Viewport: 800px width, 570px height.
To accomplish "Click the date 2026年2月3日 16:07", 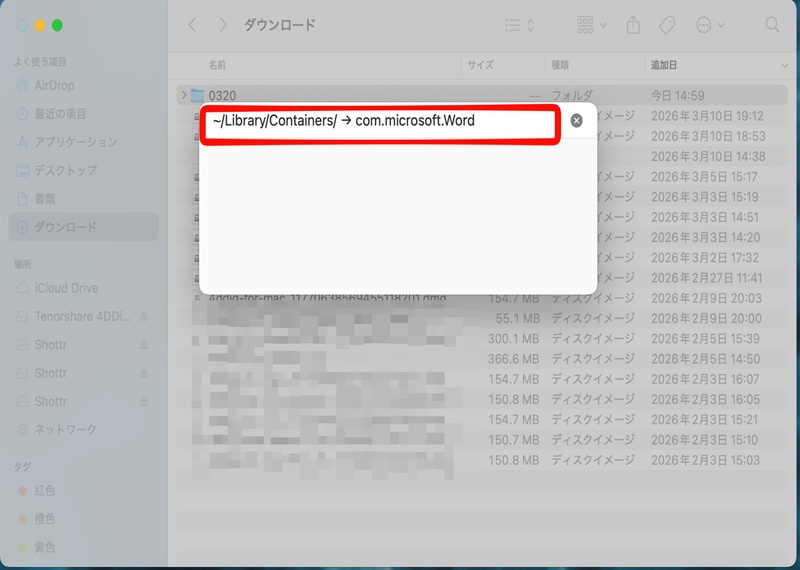I will [705, 379].
